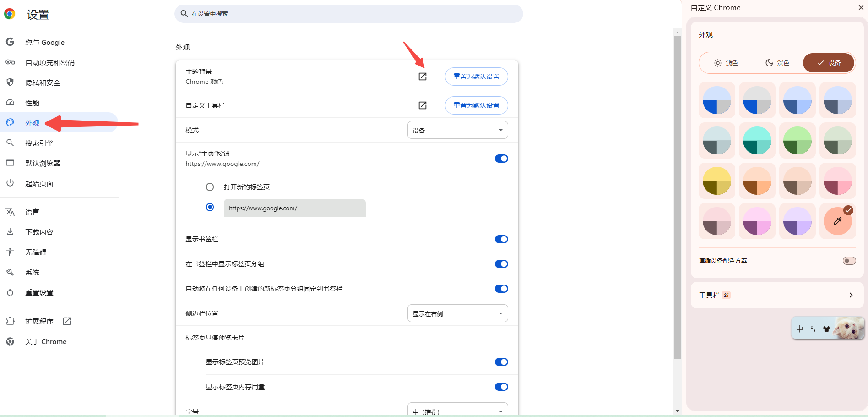Click the speedometer icon for 性能
Image resolution: width=868 pixels, height=417 pixels.
(x=10, y=103)
